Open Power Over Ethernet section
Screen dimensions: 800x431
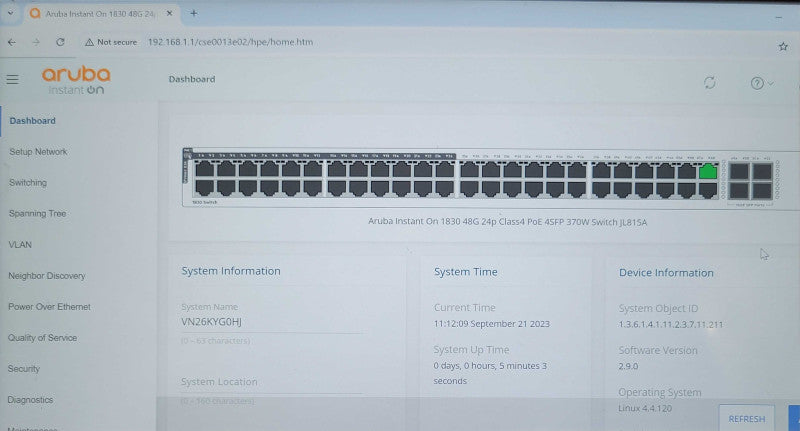[x=49, y=307]
